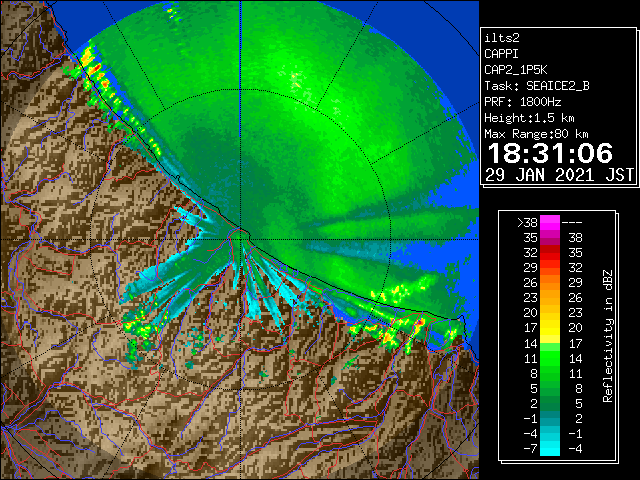
Task: Click the magenta >38 dBZ color swatch
Action: 550,222
